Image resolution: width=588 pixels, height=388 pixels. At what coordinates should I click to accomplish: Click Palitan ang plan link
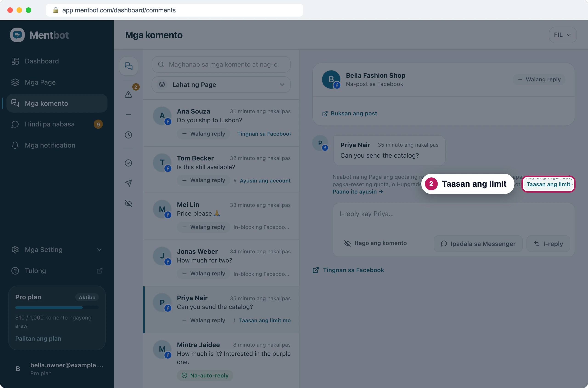coord(38,339)
